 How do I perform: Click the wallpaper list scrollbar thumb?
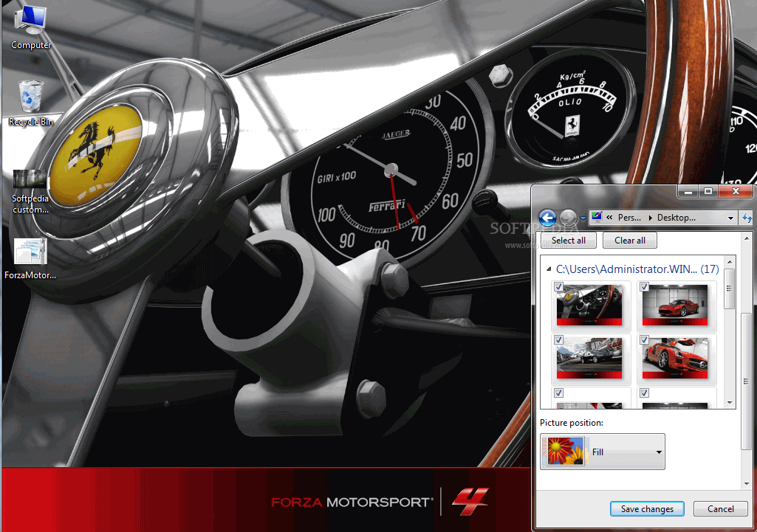point(730,289)
